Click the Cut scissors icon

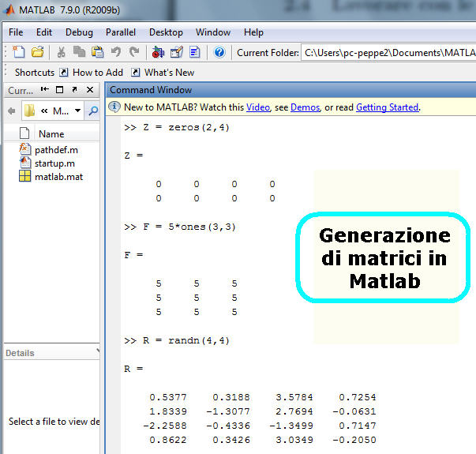[61, 52]
